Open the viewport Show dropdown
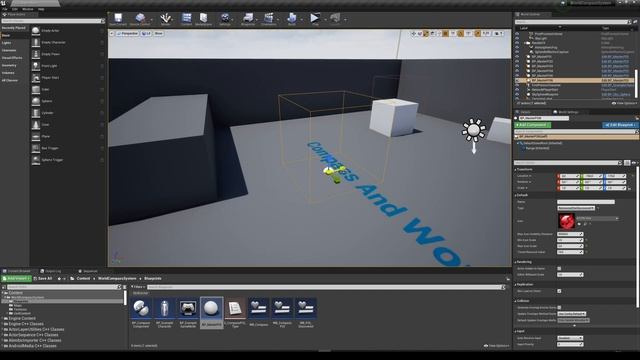Image resolution: width=640 pixels, height=360 pixels. point(159,33)
